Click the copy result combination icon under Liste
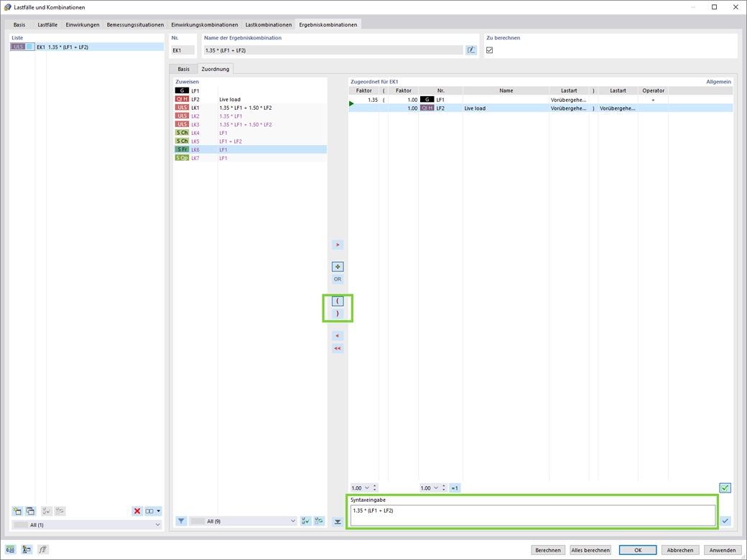The image size is (747, 560). [30, 511]
